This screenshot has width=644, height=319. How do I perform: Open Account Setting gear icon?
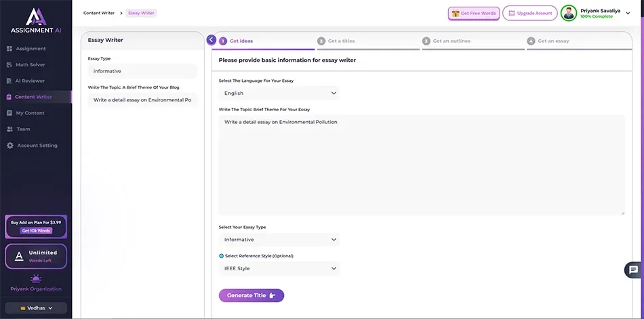click(9, 146)
